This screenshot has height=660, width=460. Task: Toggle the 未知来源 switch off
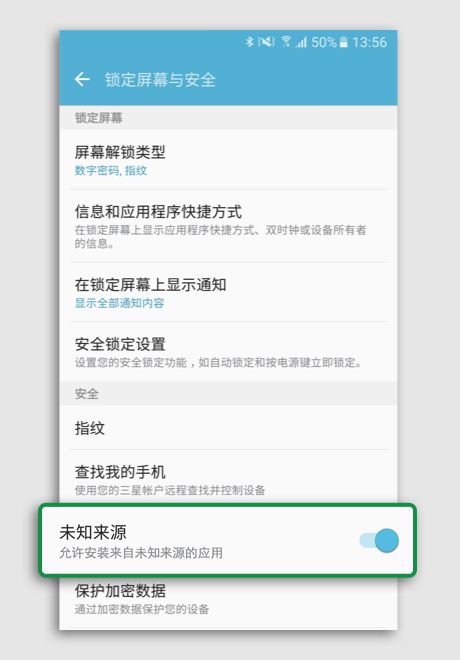(x=379, y=540)
